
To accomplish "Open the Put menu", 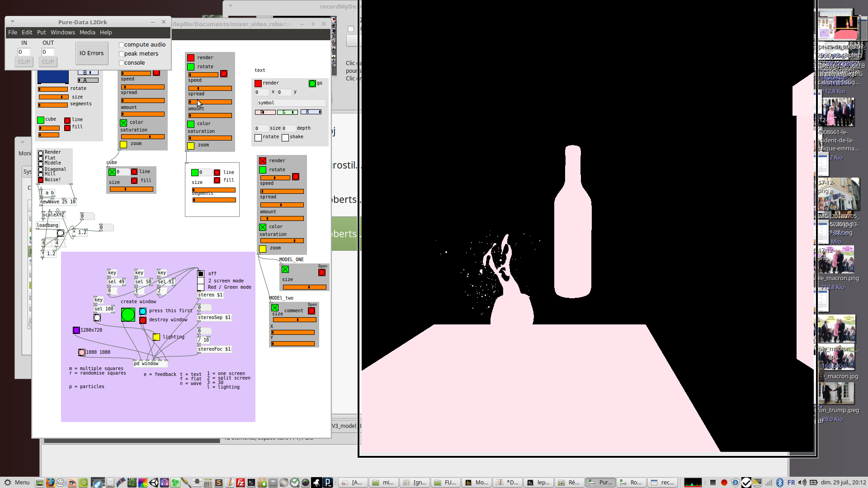I will coord(41,33).
